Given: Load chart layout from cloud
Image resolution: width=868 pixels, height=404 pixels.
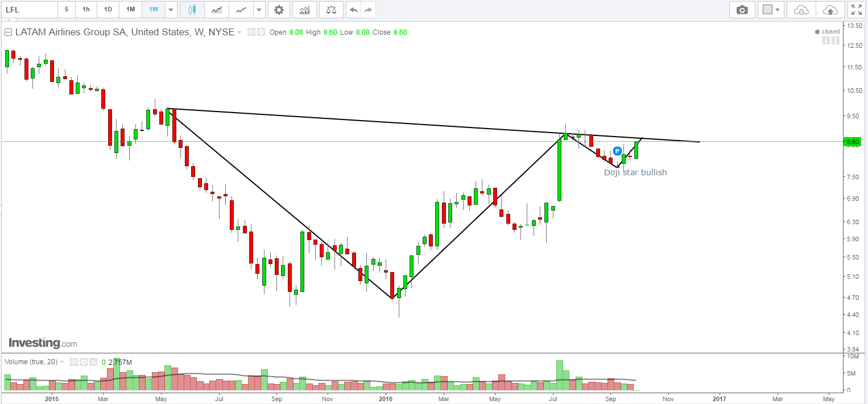Looking at the screenshot, I should (x=801, y=10).
